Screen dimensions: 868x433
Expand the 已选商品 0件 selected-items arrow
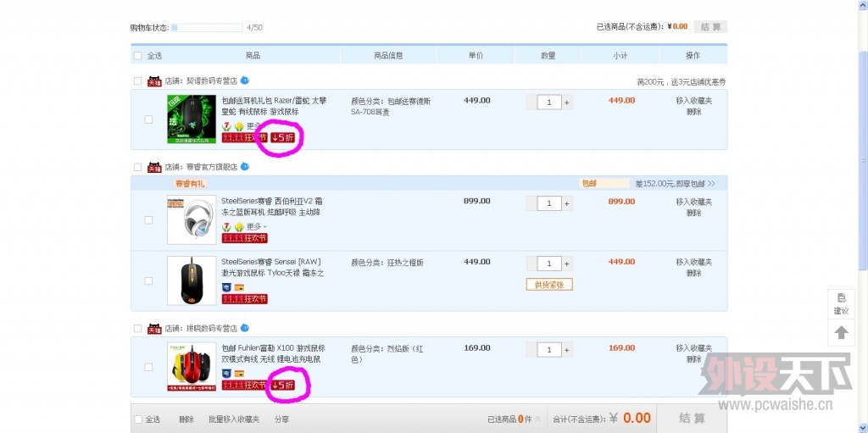coord(537,419)
